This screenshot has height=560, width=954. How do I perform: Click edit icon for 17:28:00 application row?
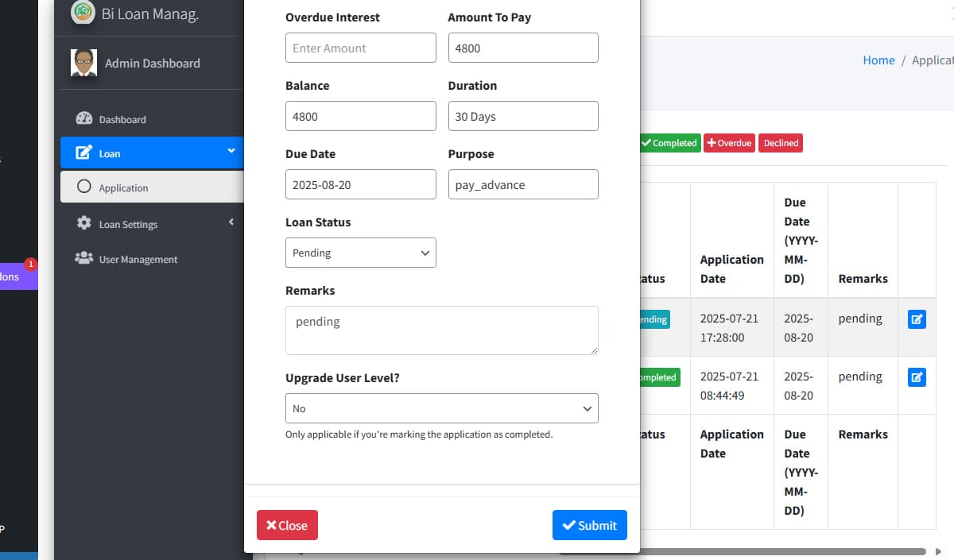pyautogui.click(x=917, y=319)
